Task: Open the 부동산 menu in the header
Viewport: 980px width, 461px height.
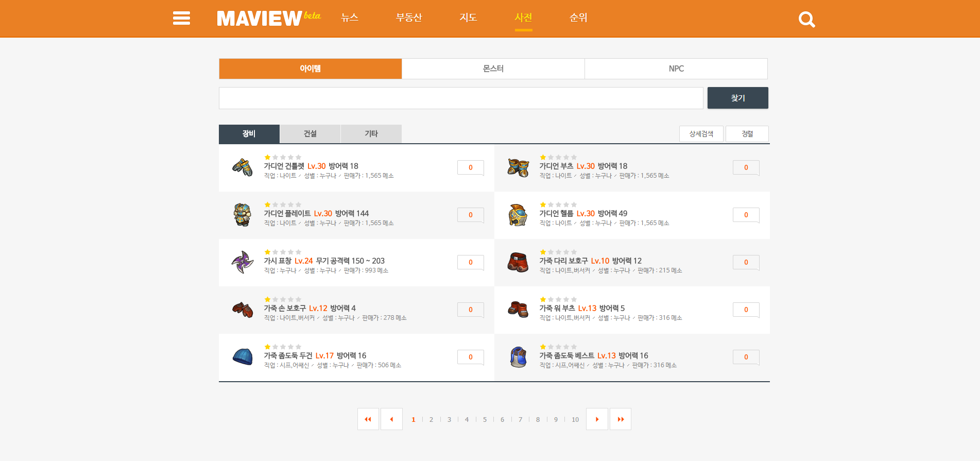Action: pyautogui.click(x=409, y=18)
